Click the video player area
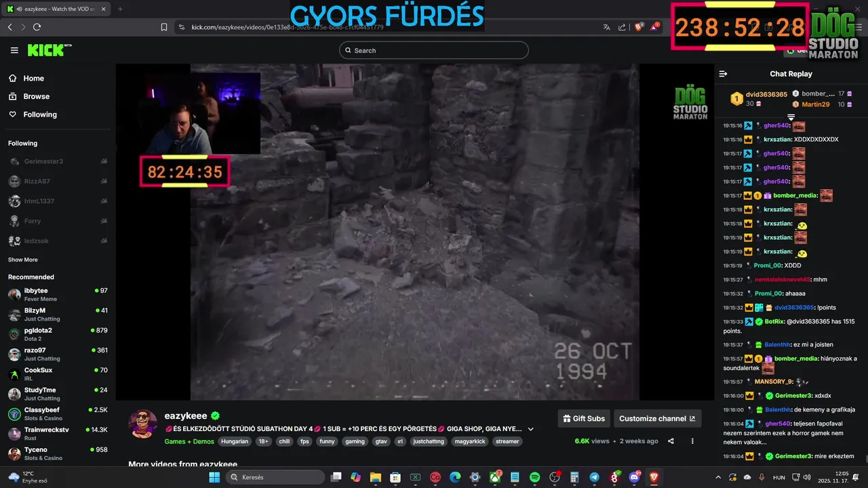Image resolution: width=868 pixels, height=488 pixels. tap(414, 232)
